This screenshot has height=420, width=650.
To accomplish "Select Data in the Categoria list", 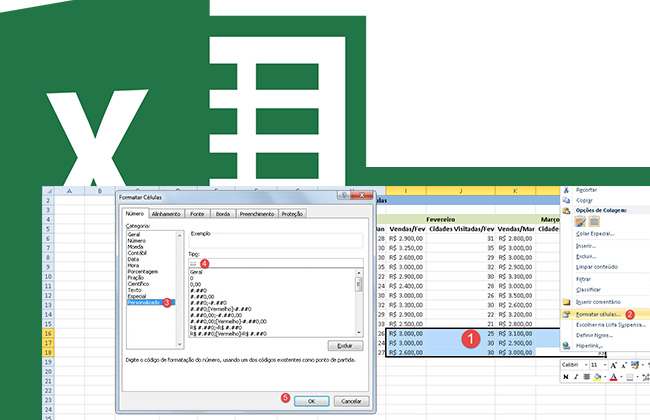I will (133, 259).
